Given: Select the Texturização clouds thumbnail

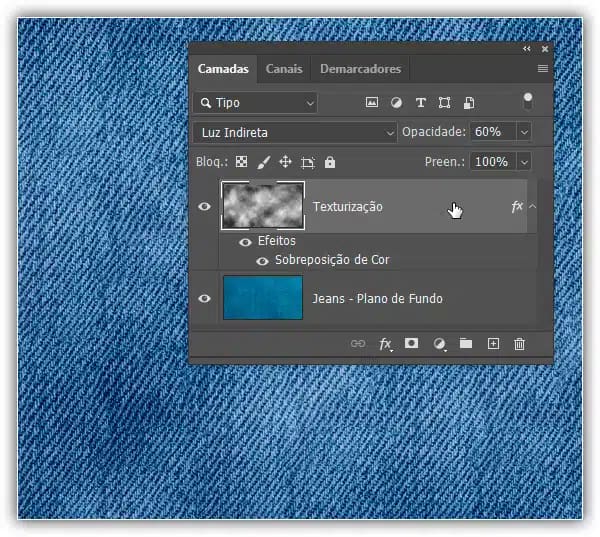Looking at the screenshot, I should 263,206.
